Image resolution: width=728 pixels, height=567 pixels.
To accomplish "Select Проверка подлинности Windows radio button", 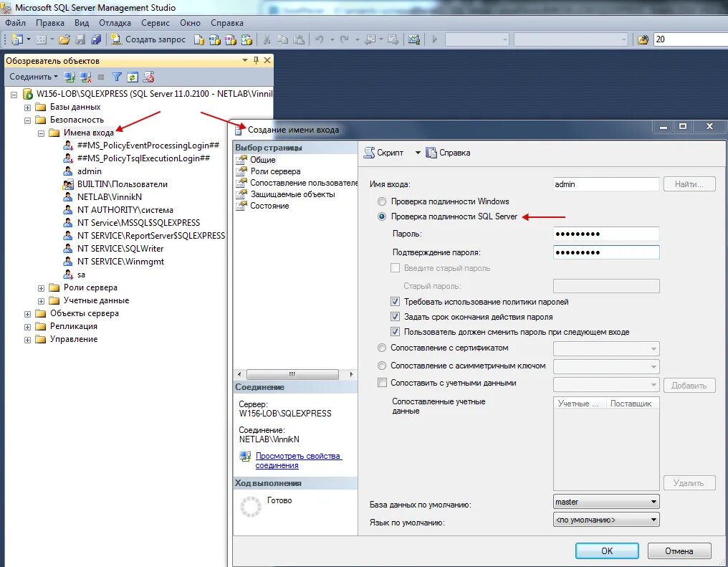I will tap(382, 201).
